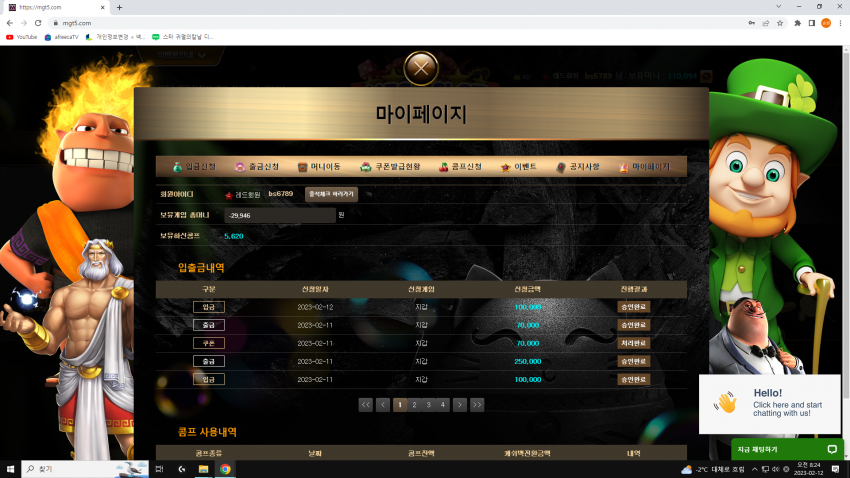Click the 입금 tag in the 2023-02-12 row
850x478 pixels.
click(209, 307)
